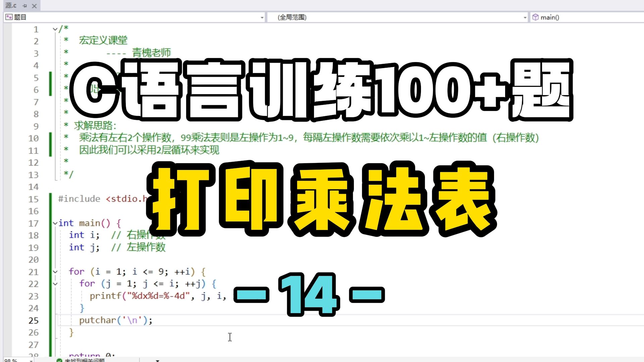
Task: Click line number 17 in the margin
Action: click(33, 223)
